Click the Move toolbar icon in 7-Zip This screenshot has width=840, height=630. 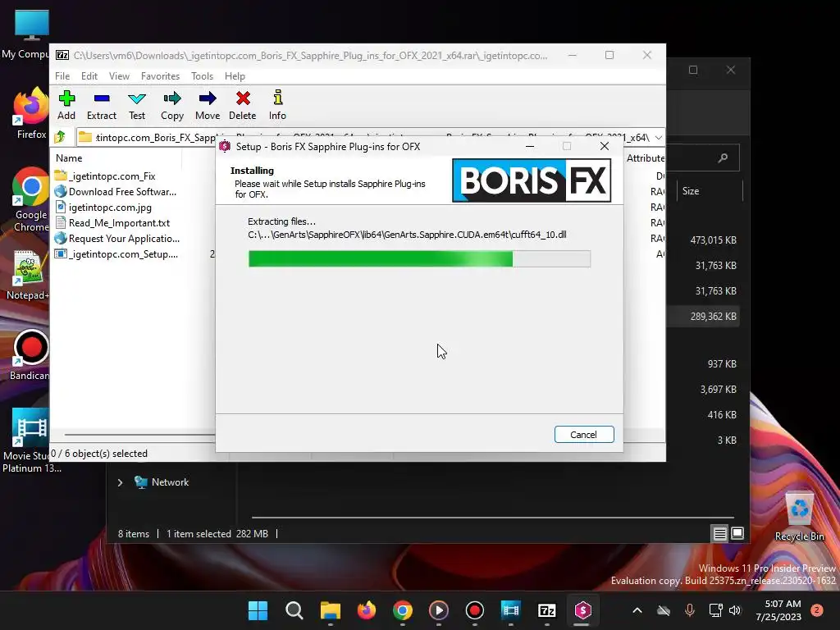pyautogui.click(x=208, y=105)
